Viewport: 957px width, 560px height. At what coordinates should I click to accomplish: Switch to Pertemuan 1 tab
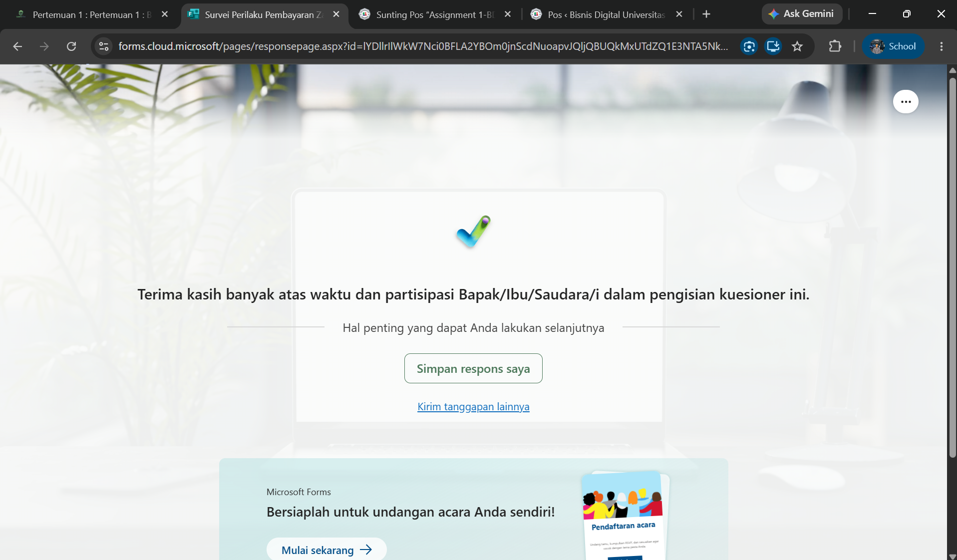[92, 14]
